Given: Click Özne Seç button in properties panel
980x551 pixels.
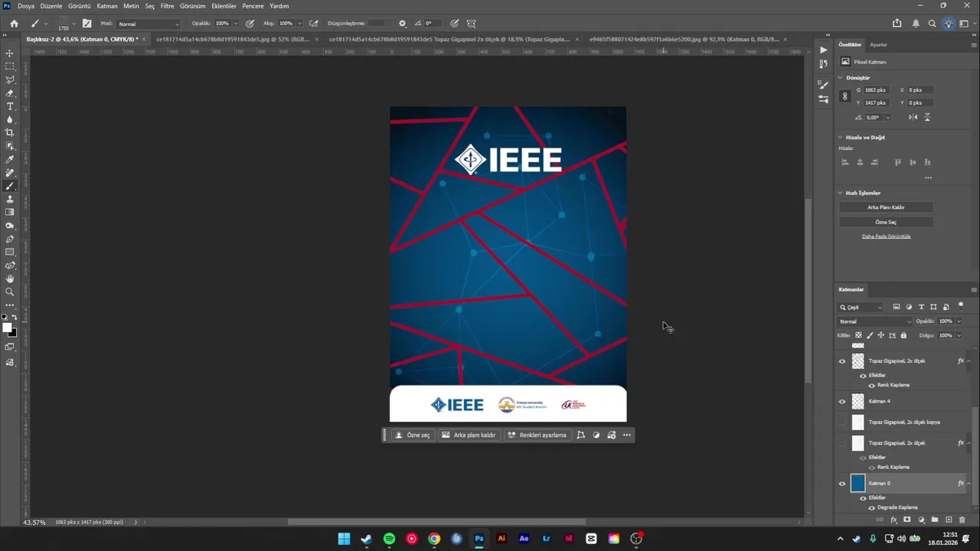Looking at the screenshot, I should coord(886,222).
